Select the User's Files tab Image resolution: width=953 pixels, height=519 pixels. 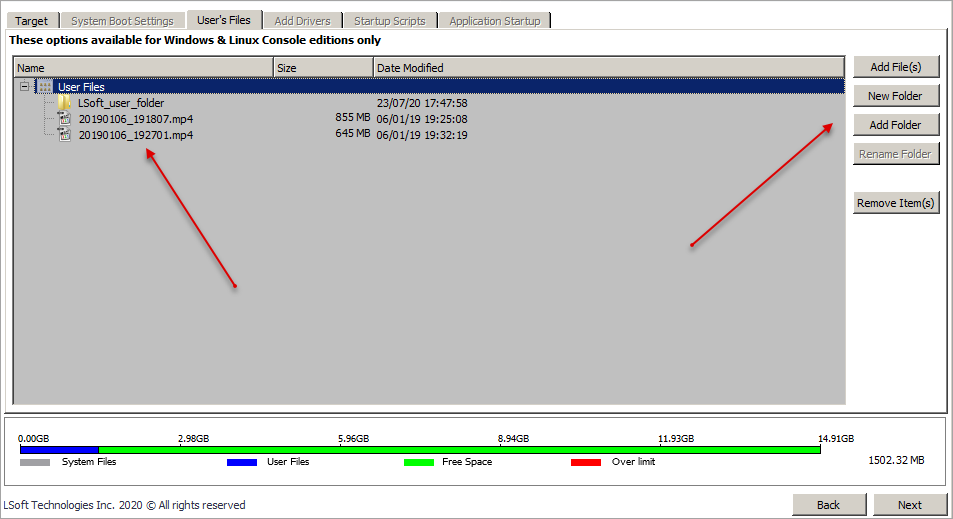click(224, 19)
